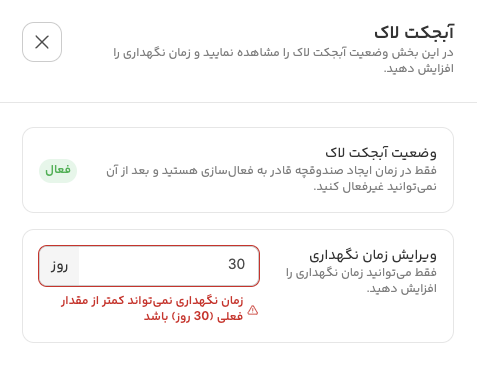Click the error text فعلی (30 روز) باشد
Viewport: 477px width, 369px height.
tap(193, 316)
